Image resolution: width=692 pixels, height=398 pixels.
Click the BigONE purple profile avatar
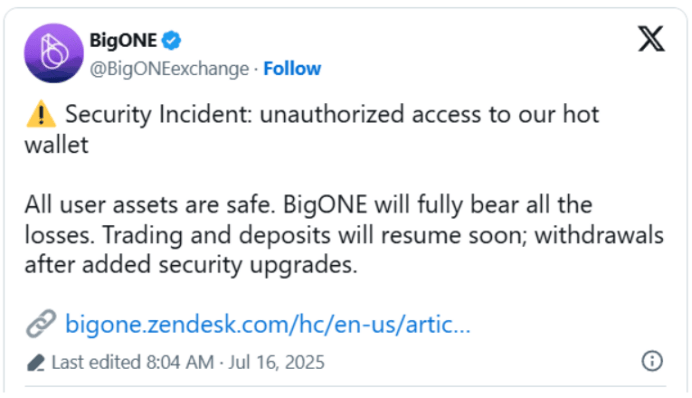pyautogui.click(x=53, y=53)
